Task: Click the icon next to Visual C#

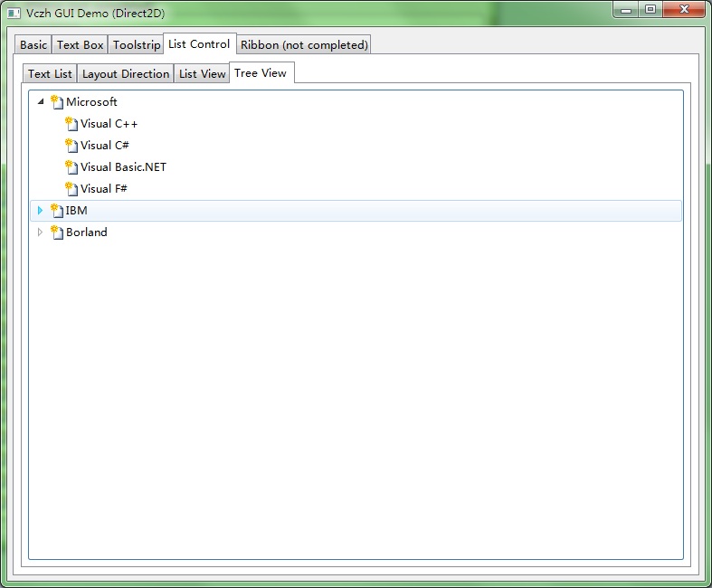Action: click(71, 146)
